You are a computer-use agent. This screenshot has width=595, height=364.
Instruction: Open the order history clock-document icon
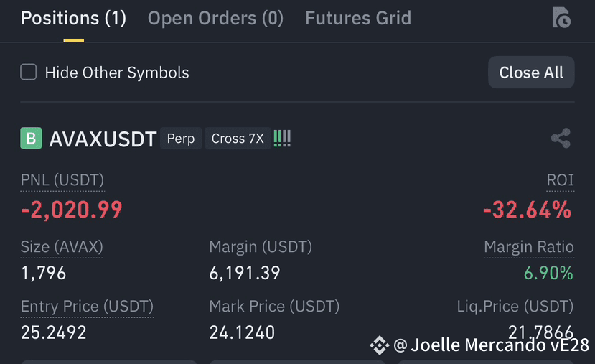coord(561,17)
